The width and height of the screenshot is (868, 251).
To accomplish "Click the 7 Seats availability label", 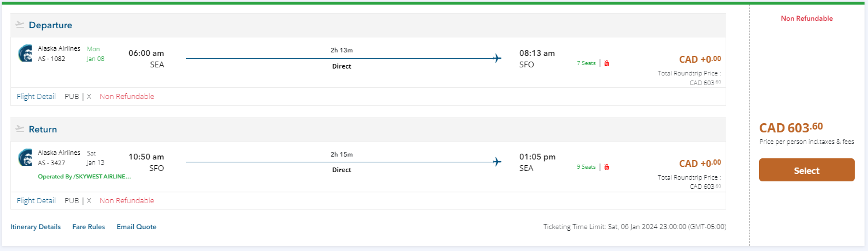I will click(586, 63).
